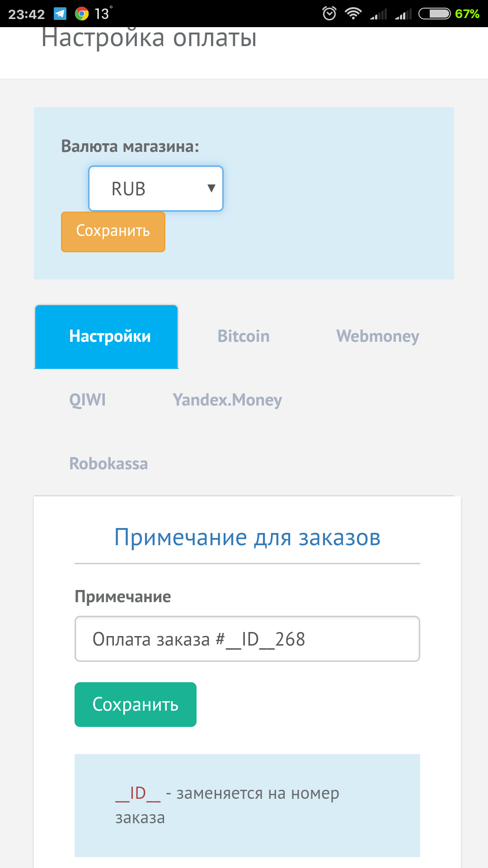This screenshot has width=488, height=868.
Task: Tap the Wi-Fi icon in status bar
Action: click(353, 13)
